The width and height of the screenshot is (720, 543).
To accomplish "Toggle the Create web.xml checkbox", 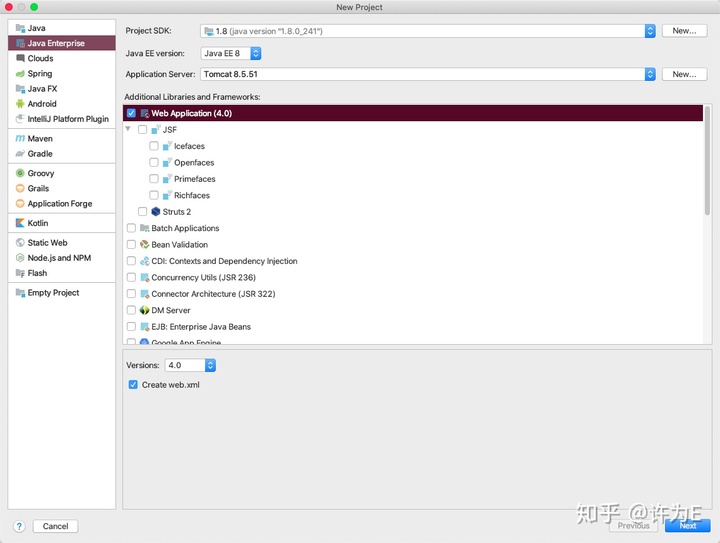I will [133, 385].
